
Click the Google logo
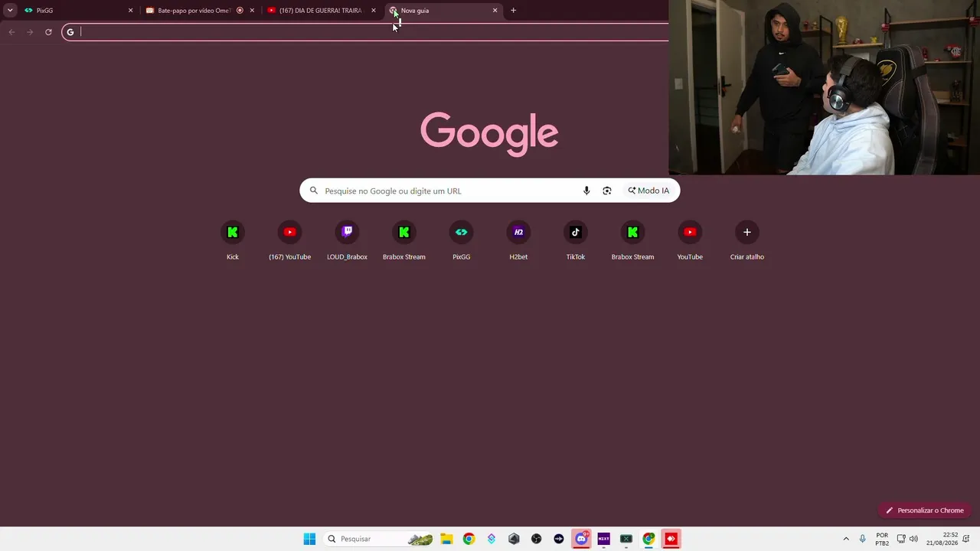489,134
